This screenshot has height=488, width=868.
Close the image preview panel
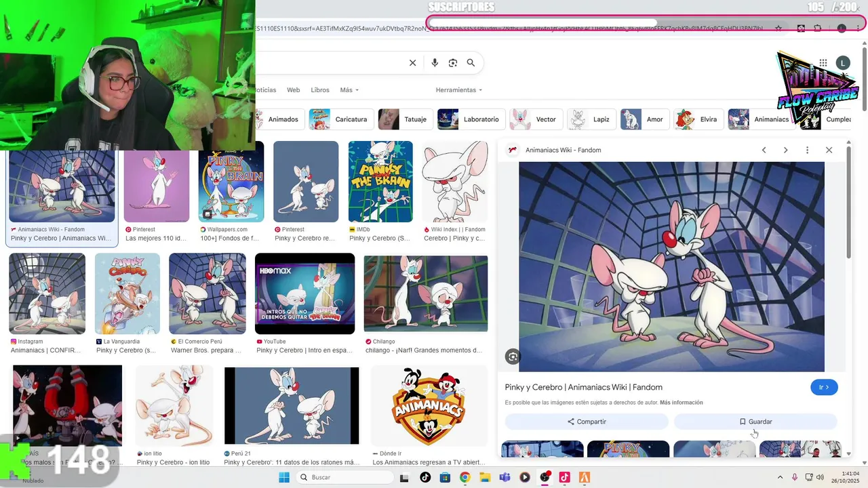pyautogui.click(x=829, y=150)
